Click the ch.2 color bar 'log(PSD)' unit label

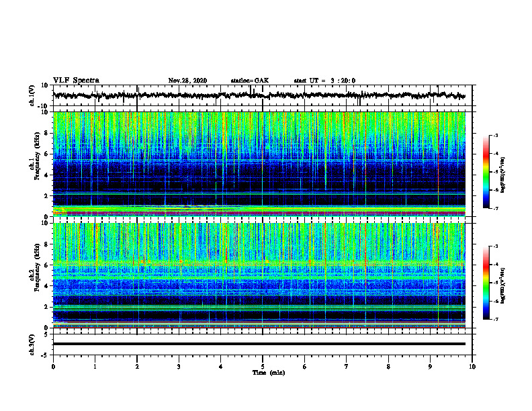pyautogui.click(x=503, y=285)
